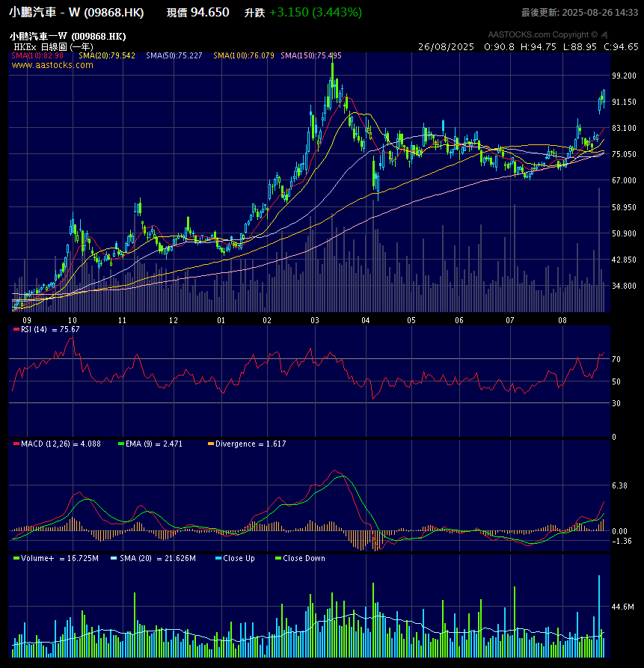Click the volume SMA (20) legend swatch
Screen dimensions: 644x668
pos(114,558)
